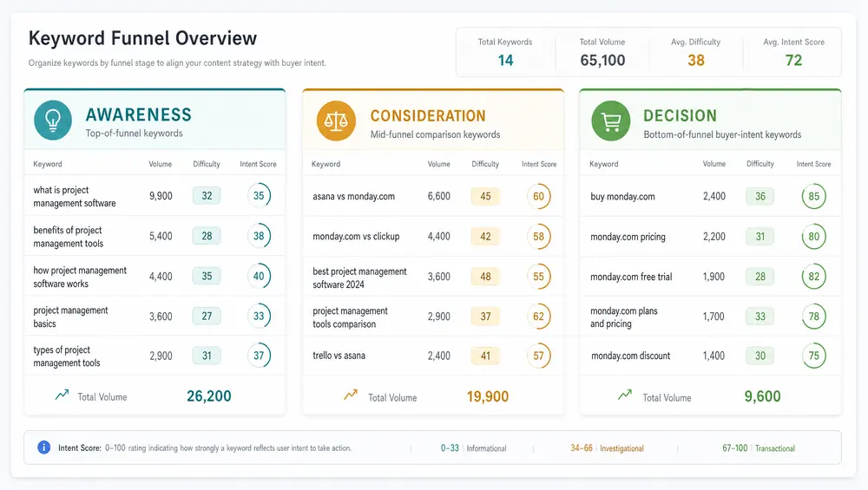Click the Consideration Keyword column header

(326, 164)
